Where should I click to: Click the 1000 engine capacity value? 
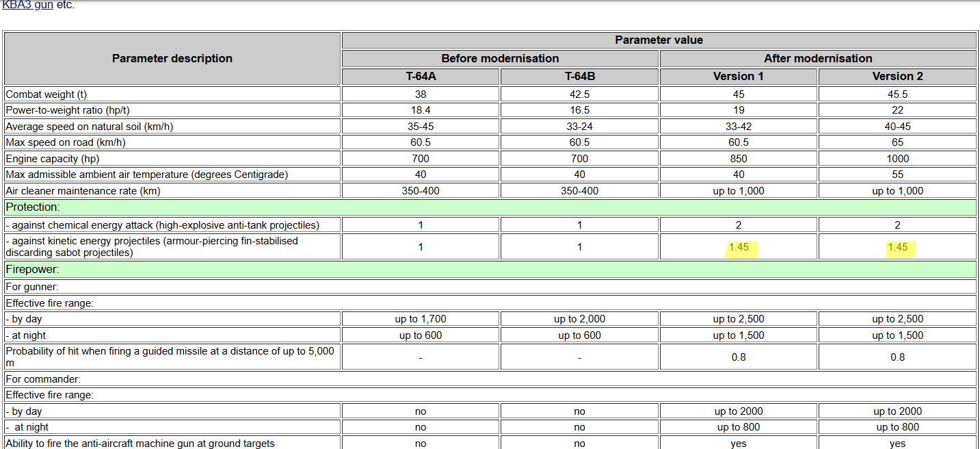tap(897, 159)
